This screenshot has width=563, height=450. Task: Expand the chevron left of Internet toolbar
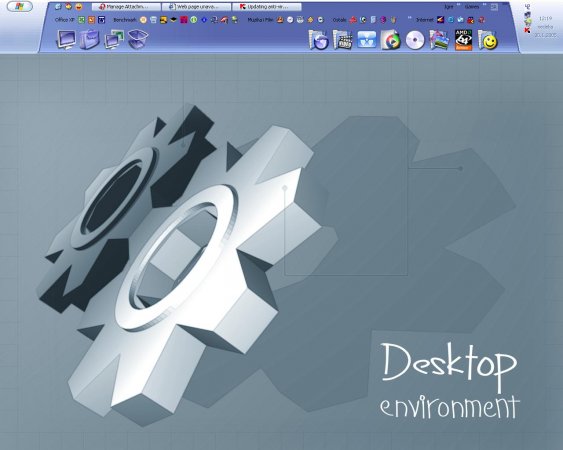pyautogui.click(x=410, y=18)
